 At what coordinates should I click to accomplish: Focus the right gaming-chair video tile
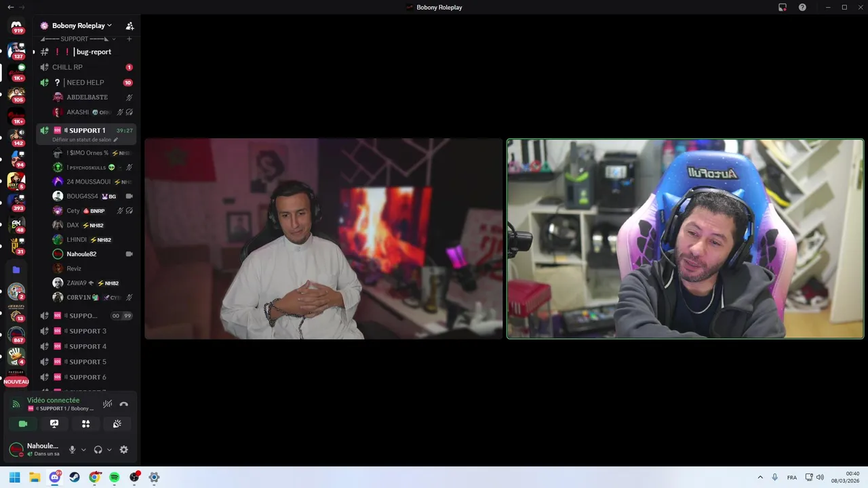pos(685,239)
